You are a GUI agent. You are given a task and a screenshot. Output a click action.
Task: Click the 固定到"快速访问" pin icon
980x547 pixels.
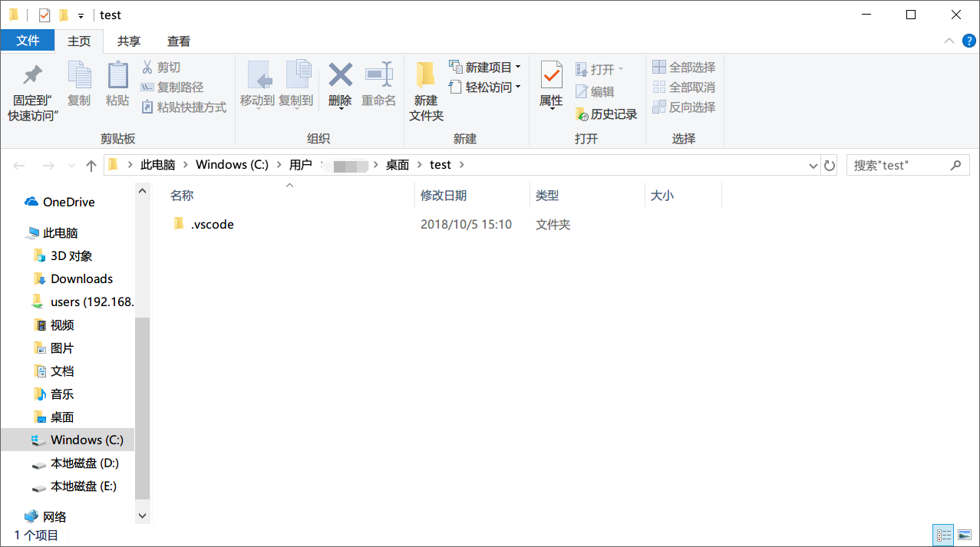click(32, 75)
